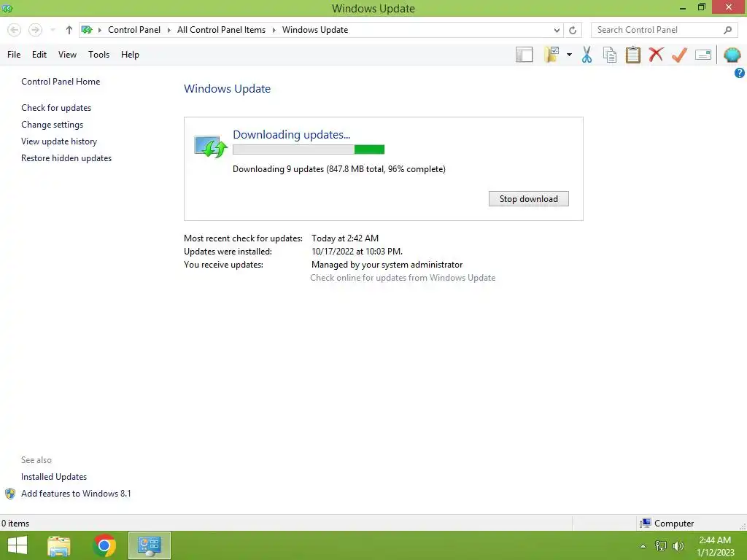Show hidden tray icons arrow
The width and height of the screenshot is (747, 560).
pos(643,546)
